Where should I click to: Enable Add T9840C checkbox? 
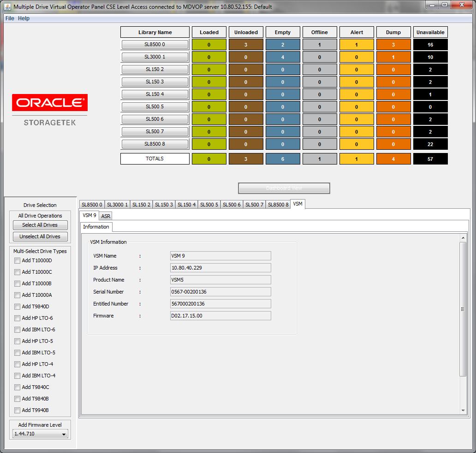point(18,387)
